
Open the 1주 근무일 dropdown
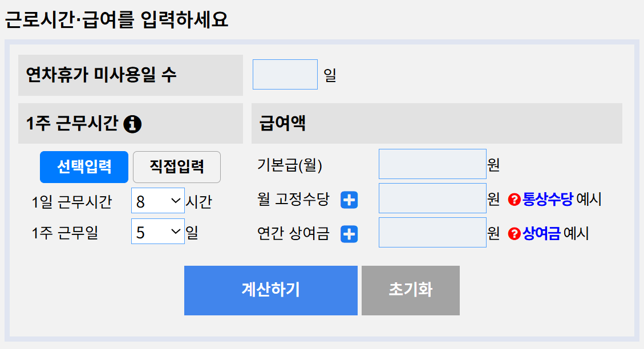157,232
